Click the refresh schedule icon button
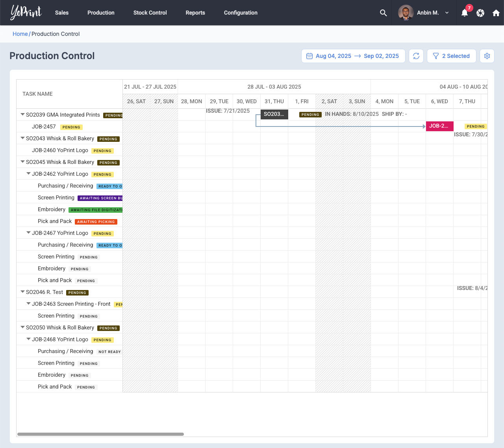Image resolution: width=504 pixels, height=448 pixels. pos(416,56)
